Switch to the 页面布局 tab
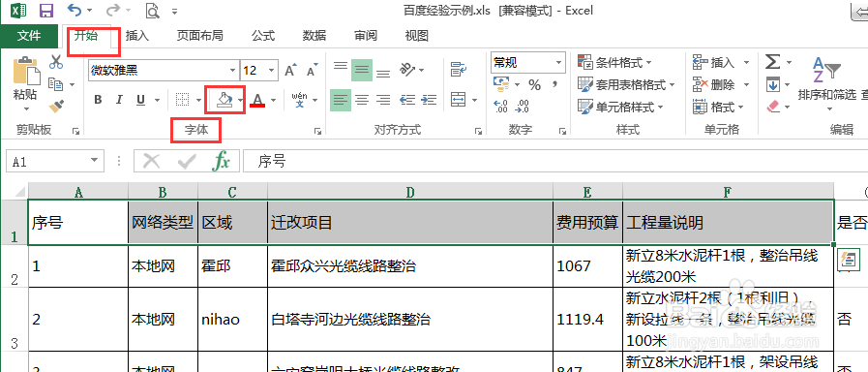The image size is (868, 372). (x=200, y=36)
